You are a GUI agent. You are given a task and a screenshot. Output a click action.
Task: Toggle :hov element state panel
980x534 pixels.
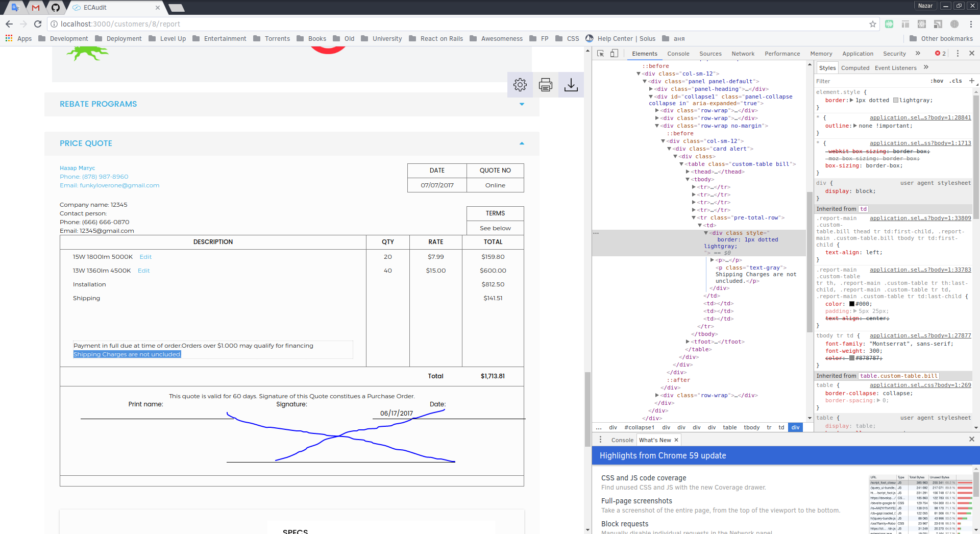tap(937, 81)
